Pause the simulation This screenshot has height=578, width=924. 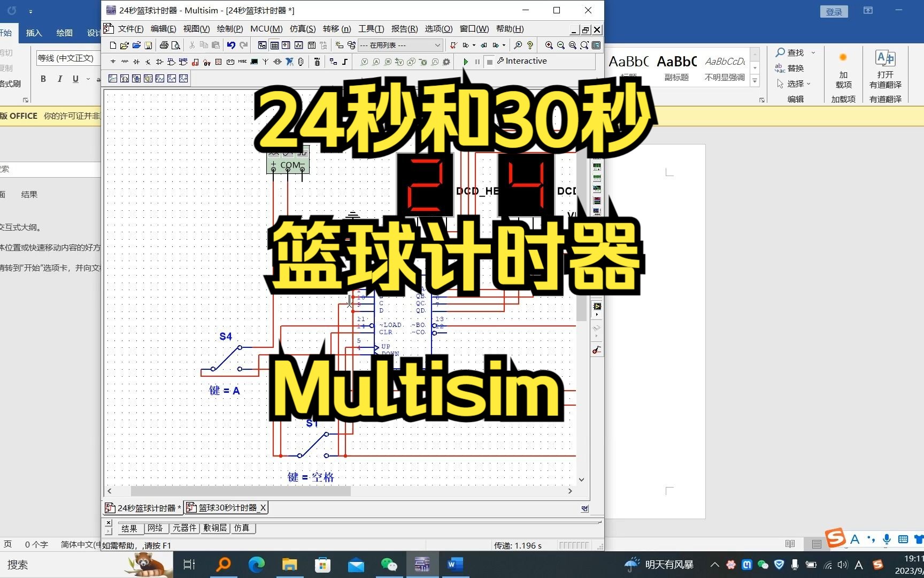tap(478, 62)
